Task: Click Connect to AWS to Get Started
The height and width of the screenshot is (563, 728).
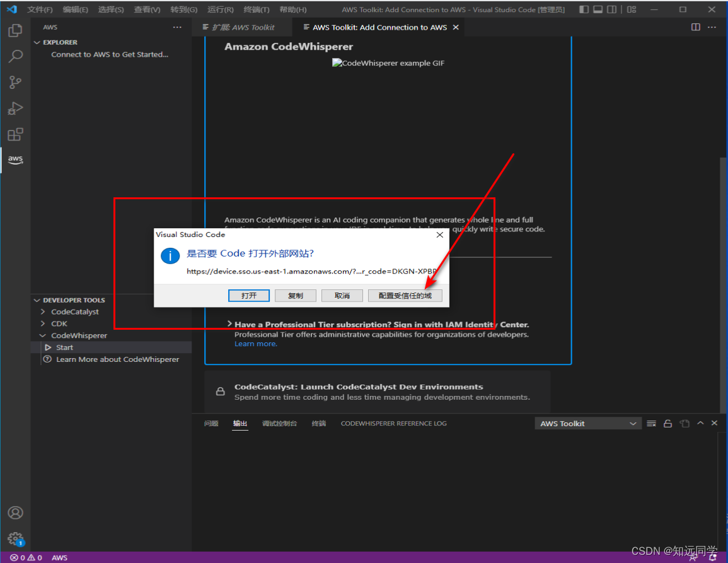Action: click(110, 54)
